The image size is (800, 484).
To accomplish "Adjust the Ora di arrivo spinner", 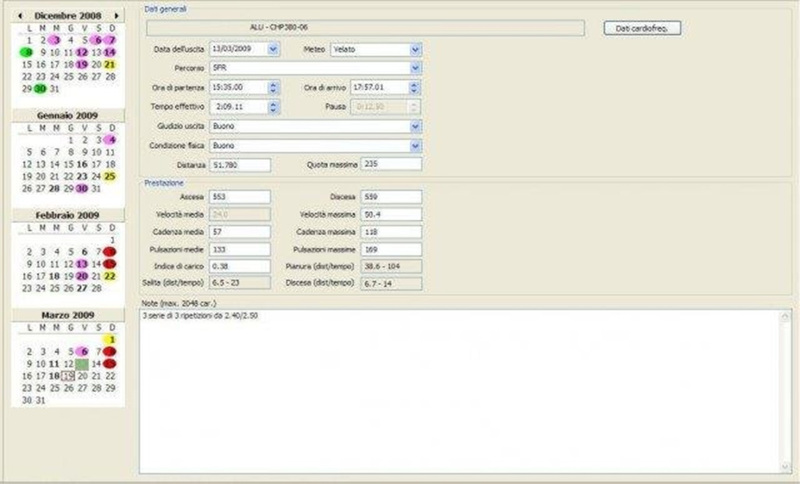I will (414, 88).
